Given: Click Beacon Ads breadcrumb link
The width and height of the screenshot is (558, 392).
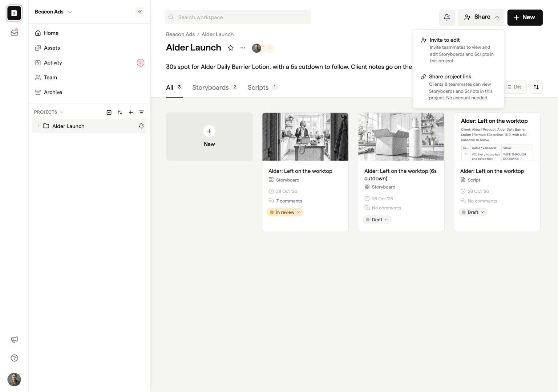Looking at the screenshot, I should pyautogui.click(x=180, y=34).
